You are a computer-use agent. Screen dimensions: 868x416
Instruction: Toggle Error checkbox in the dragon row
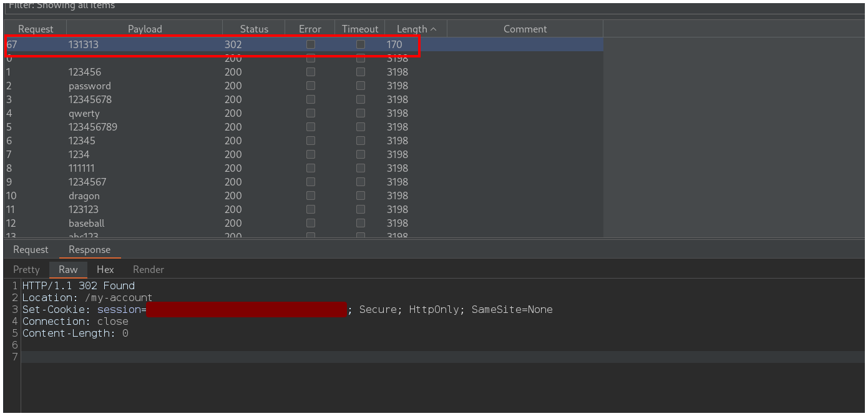pos(310,196)
